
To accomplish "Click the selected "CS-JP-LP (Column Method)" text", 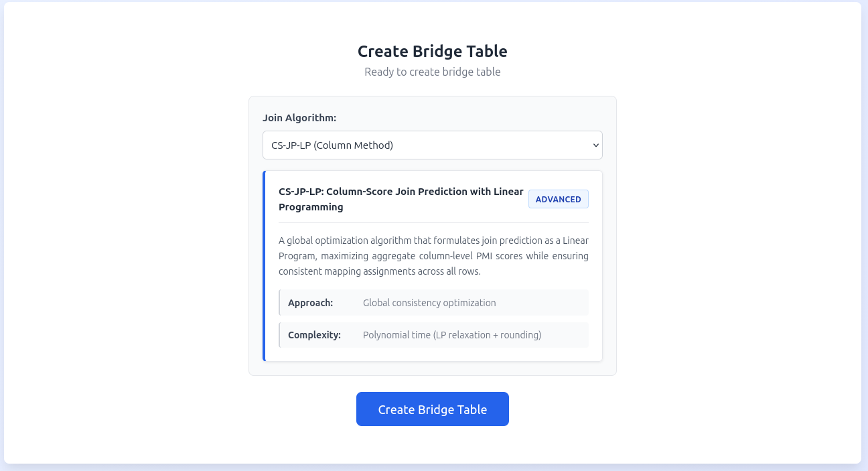I will (x=332, y=145).
